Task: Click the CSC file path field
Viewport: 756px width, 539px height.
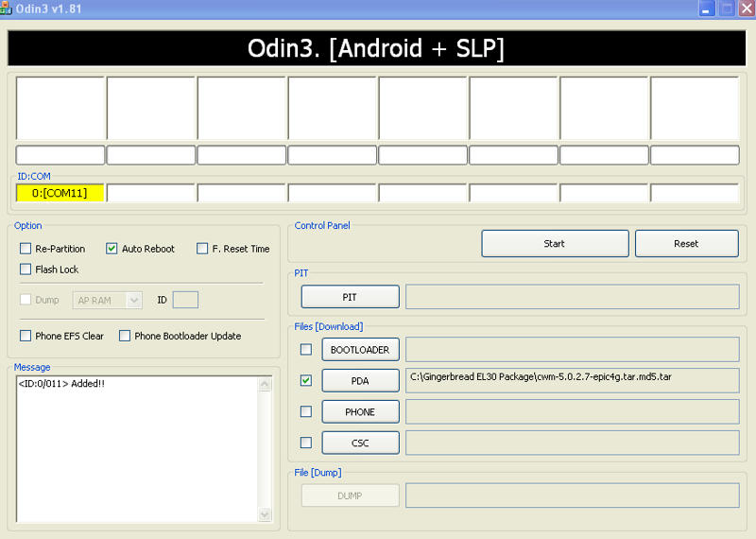Action: 573,443
